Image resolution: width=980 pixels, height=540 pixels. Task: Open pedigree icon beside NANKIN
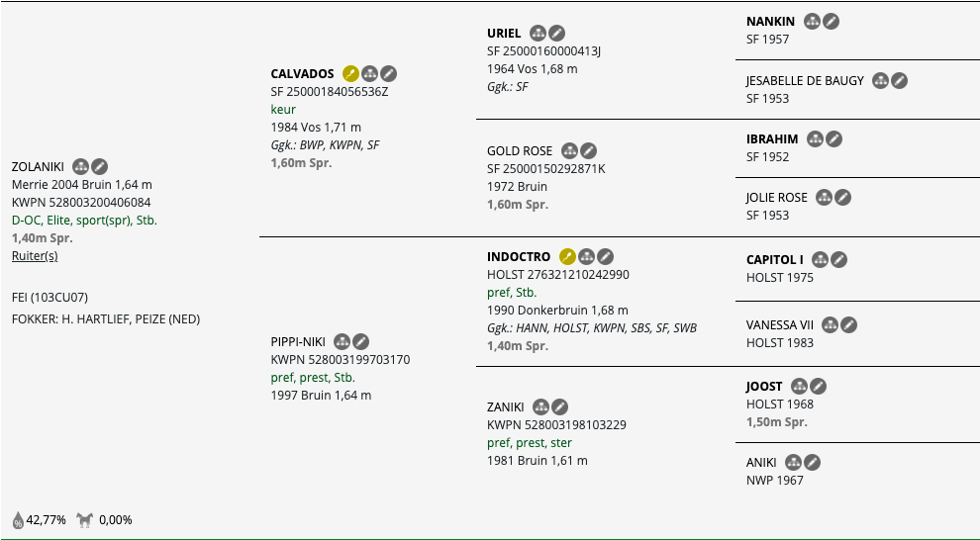pos(812,21)
